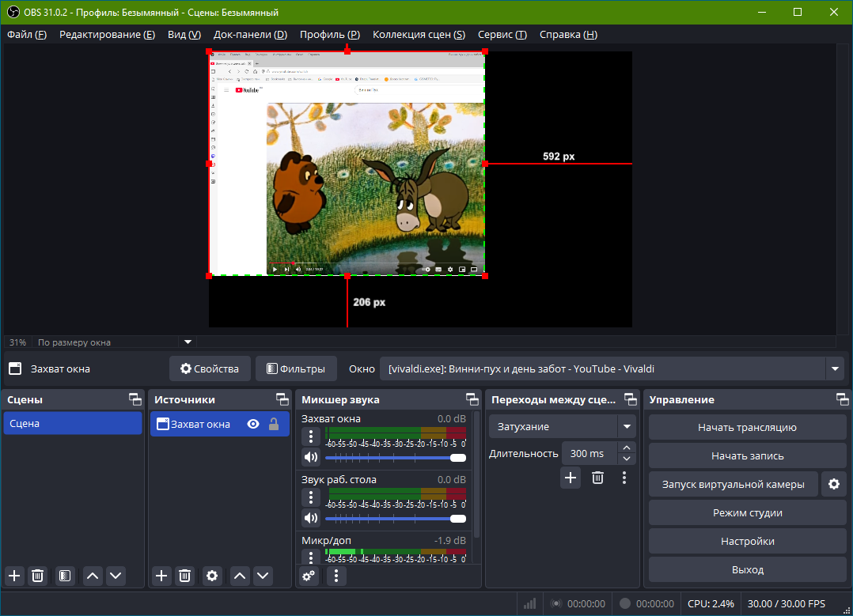Click 30.00 / 30.00 FPS status text
The image size is (853, 616).
pyautogui.click(x=786, y=603)
